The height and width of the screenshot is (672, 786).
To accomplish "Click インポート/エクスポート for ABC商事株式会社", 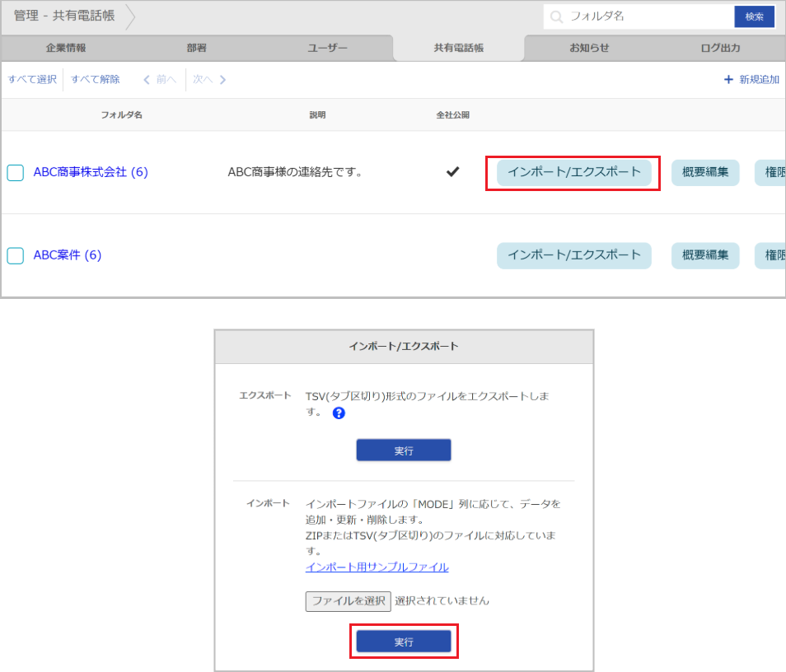I will (x=573, y=173).
